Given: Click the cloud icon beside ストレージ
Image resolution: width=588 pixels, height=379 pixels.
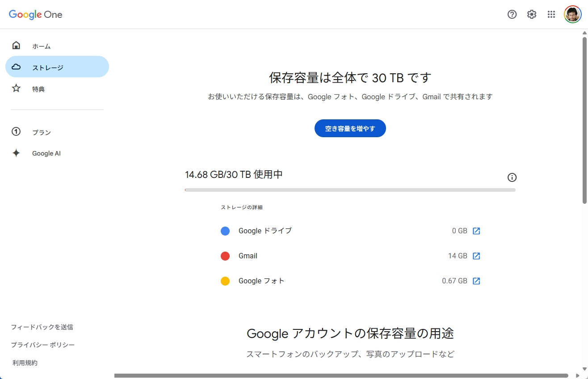Looking at the screenshot, I should [16, 67].
